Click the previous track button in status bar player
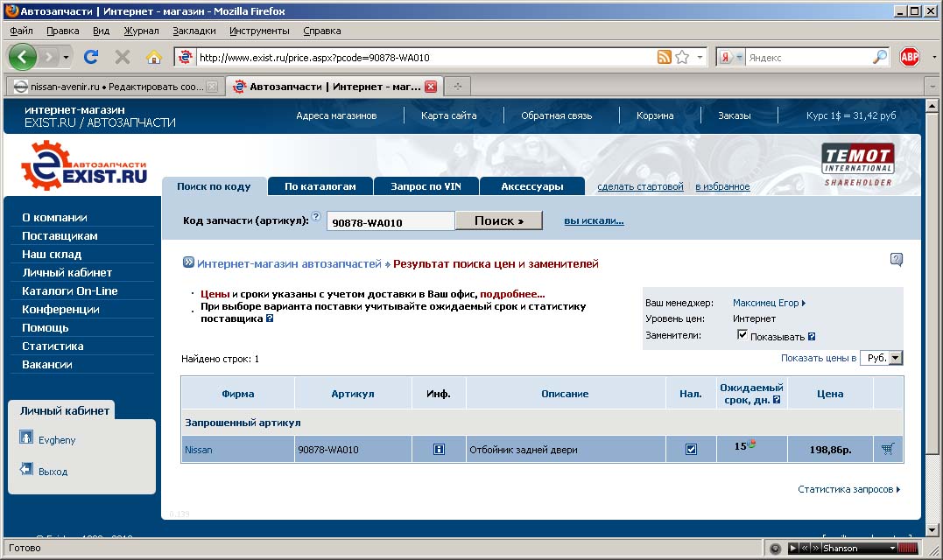This screenshot has width=943, height=560. coord(804,548)
